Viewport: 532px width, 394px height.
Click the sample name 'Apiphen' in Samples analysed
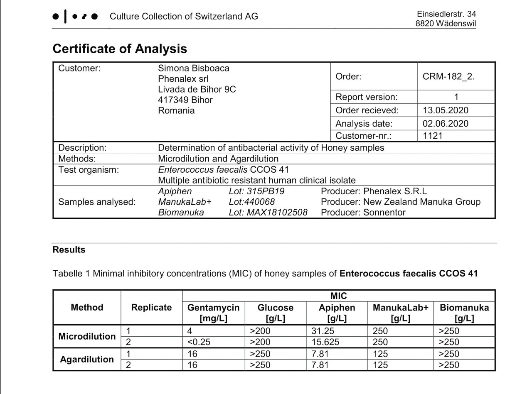click(x=175, y=191)
